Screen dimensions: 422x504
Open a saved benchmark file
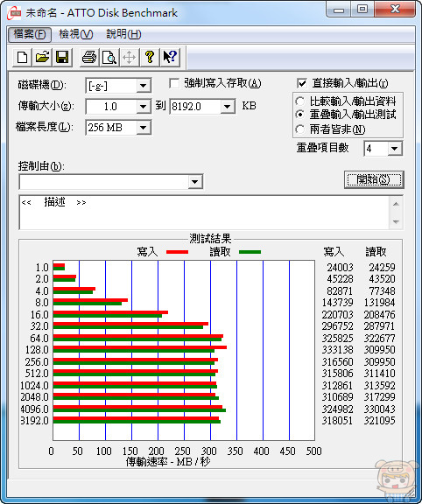click(42, 58)
